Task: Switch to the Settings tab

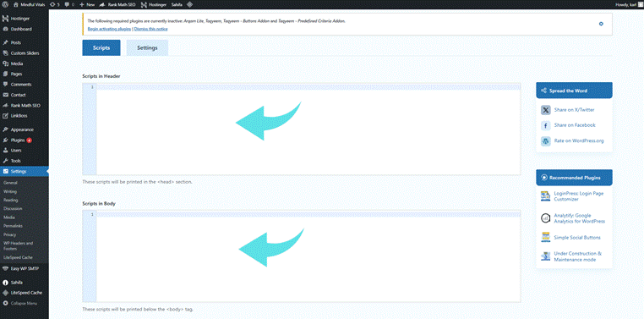Action: point(147,47)
